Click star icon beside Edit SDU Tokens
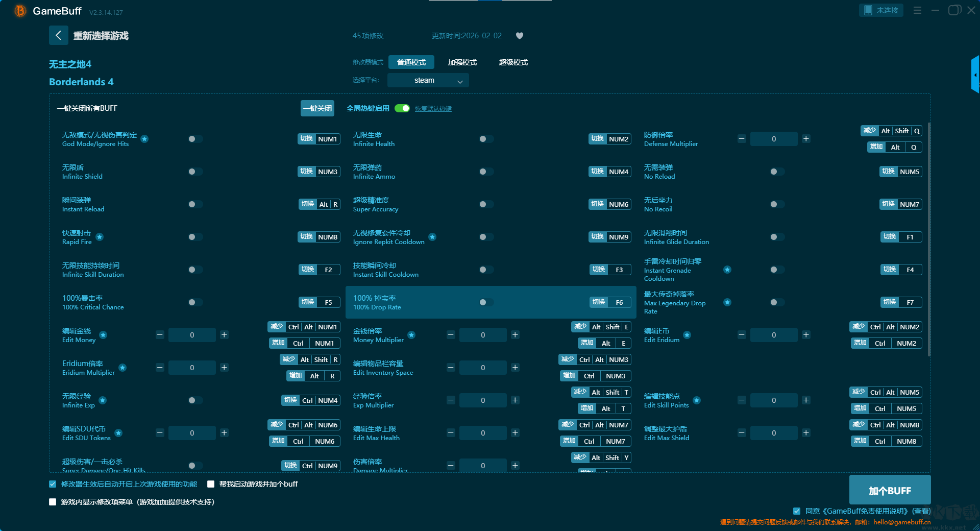The image size is (980, 531). pyautogui.click(x=118, y=433)
